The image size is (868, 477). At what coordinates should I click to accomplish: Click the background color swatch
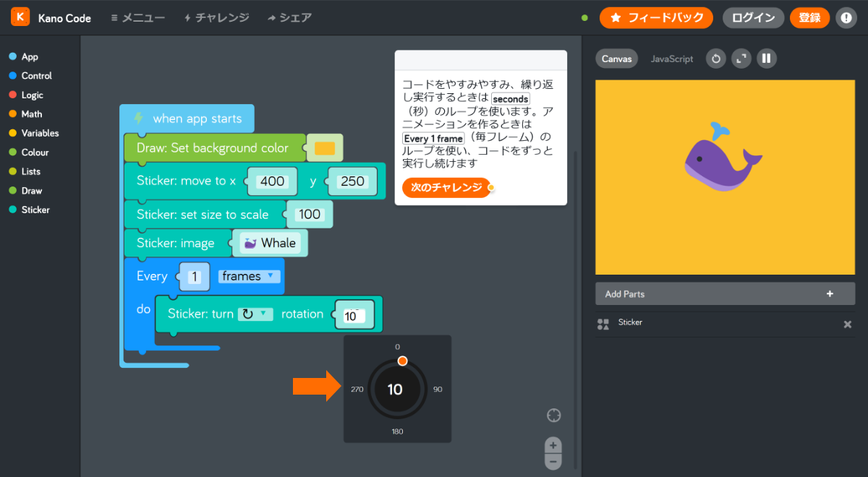point(324,147)
